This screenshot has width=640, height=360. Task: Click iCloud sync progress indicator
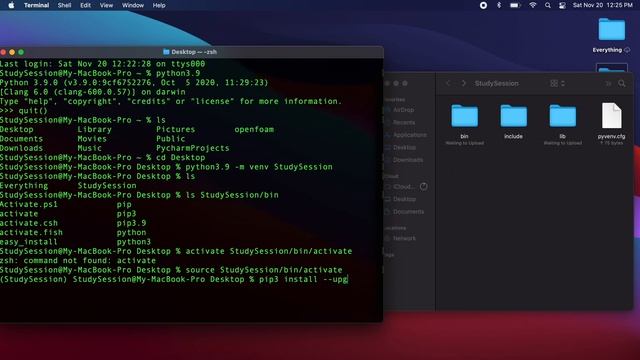pos(424,187)
